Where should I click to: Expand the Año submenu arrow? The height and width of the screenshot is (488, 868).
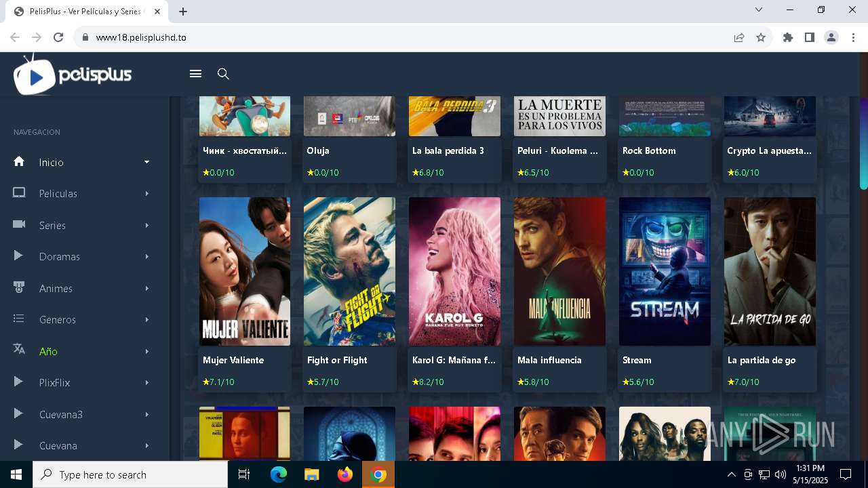pyautogui.click(x=147, y=351)
